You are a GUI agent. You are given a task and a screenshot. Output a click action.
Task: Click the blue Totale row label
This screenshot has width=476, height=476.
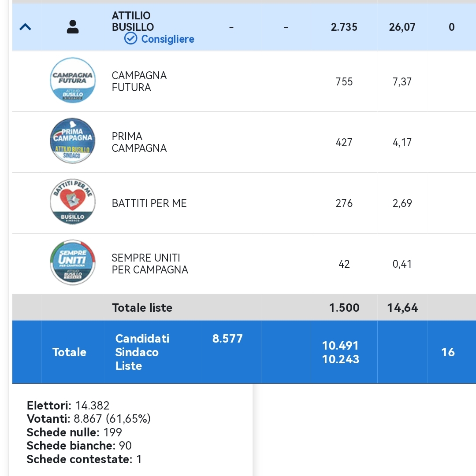(69, 352)
